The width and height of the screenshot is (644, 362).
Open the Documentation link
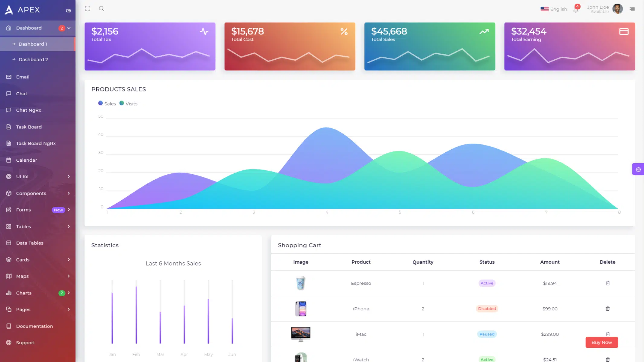[34, 326]
